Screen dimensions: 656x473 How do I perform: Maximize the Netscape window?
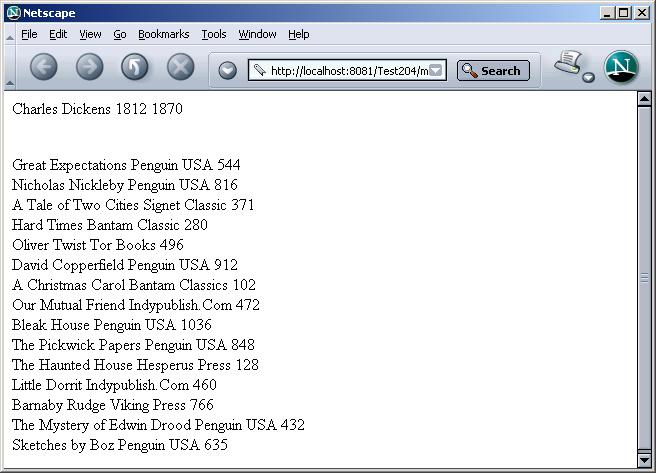click(623, 13)
